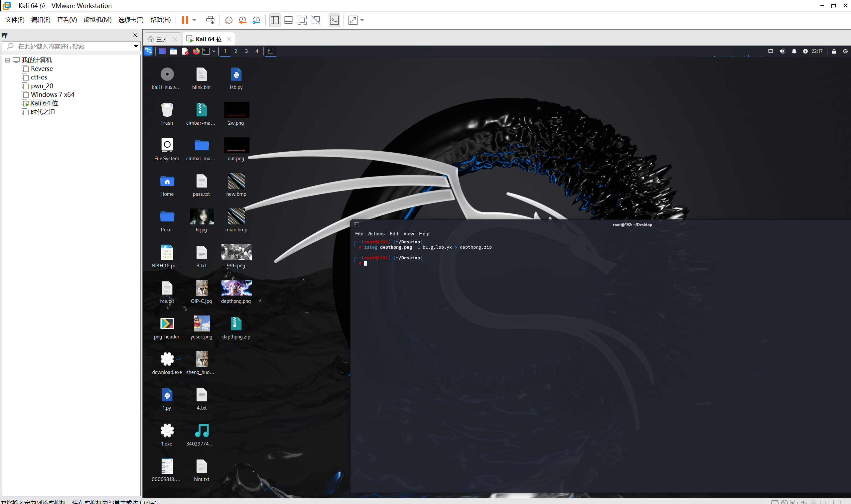Pause the virtual machine
851x504 pixels.
(x=185, y=20)
